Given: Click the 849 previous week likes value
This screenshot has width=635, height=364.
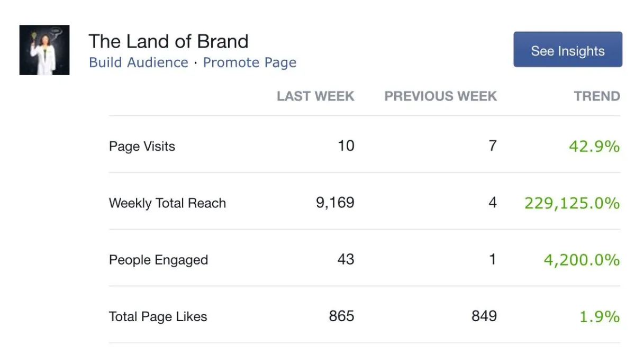Looking at the screenshot, I should click(x=484, y=316).
